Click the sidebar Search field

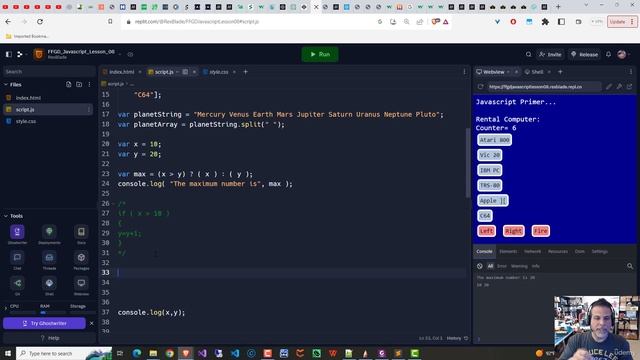48,71
